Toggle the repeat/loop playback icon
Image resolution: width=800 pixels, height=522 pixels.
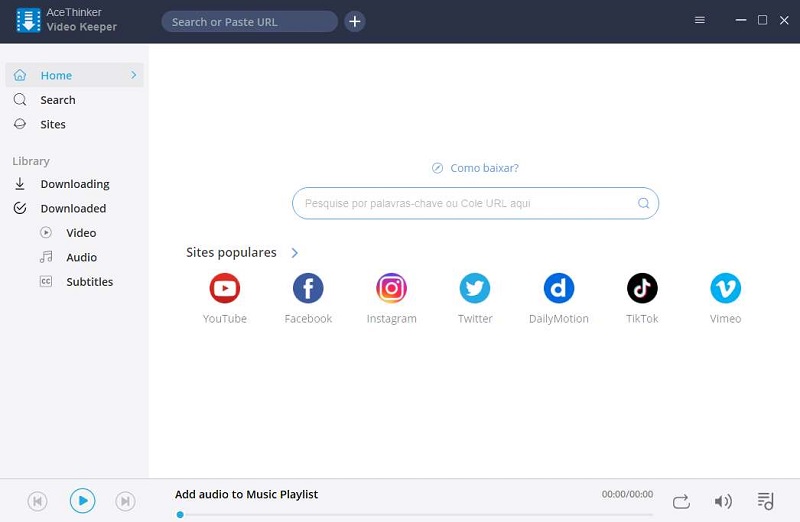pyautogui.click(x=681, y=502)
